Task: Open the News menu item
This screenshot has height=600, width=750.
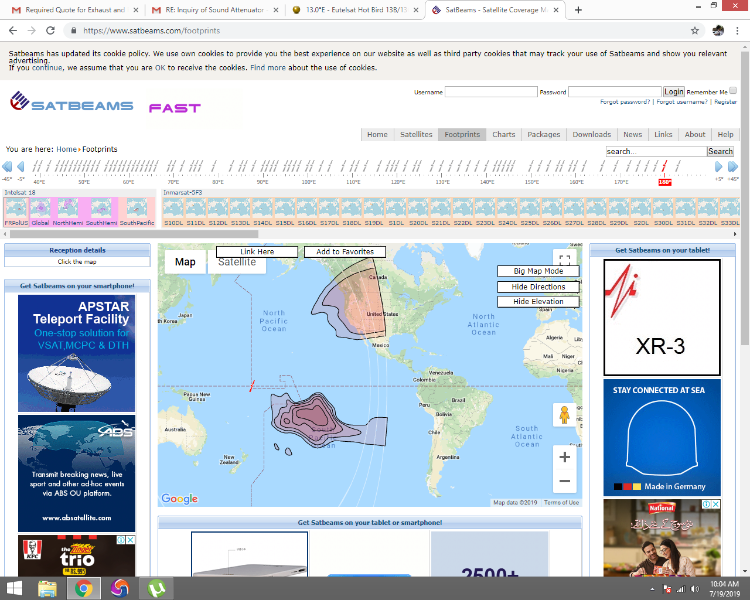Action: click(632, 134)
